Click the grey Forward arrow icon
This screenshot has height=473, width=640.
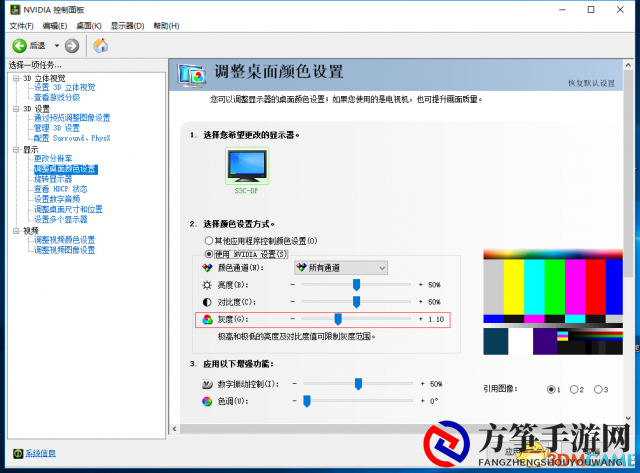(x=72, y=46)
